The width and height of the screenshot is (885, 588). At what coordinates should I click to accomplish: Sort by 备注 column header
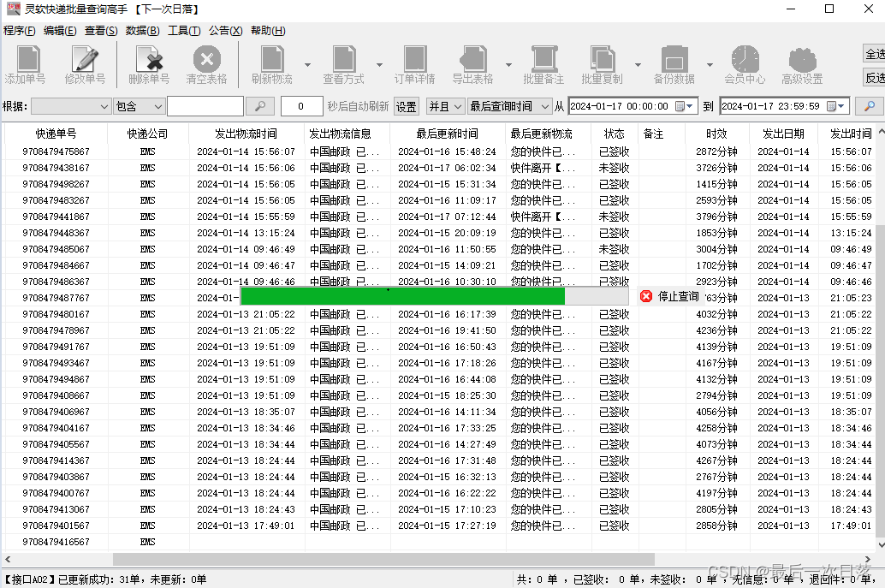[x=662, y=134]
